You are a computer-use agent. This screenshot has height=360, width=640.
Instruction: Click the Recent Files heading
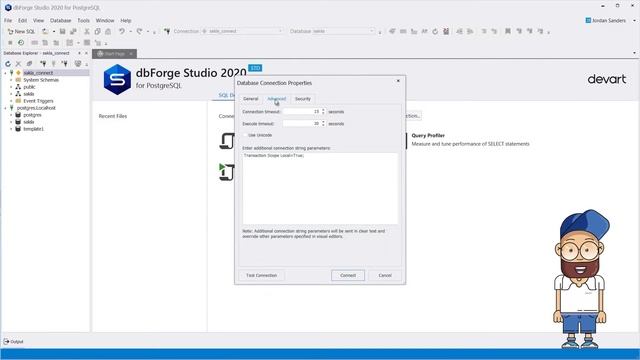[113, 116]
